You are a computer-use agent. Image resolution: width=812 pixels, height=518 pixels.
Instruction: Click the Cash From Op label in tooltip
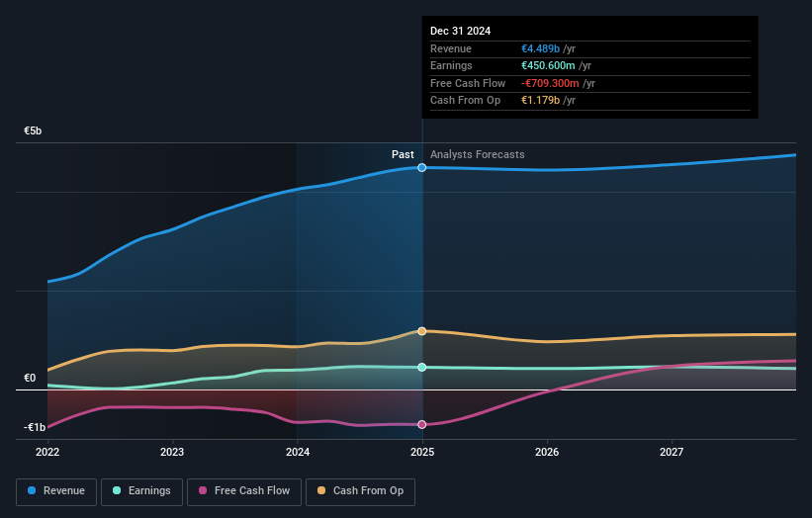[x=466, y=101]
